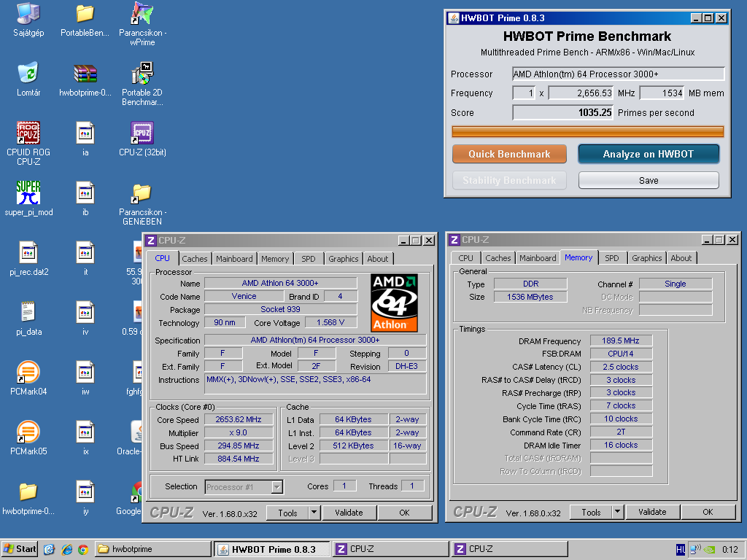Click Core Speed value 2653.62 MHz
Screen dimensions: 747x560
[239, 419]
